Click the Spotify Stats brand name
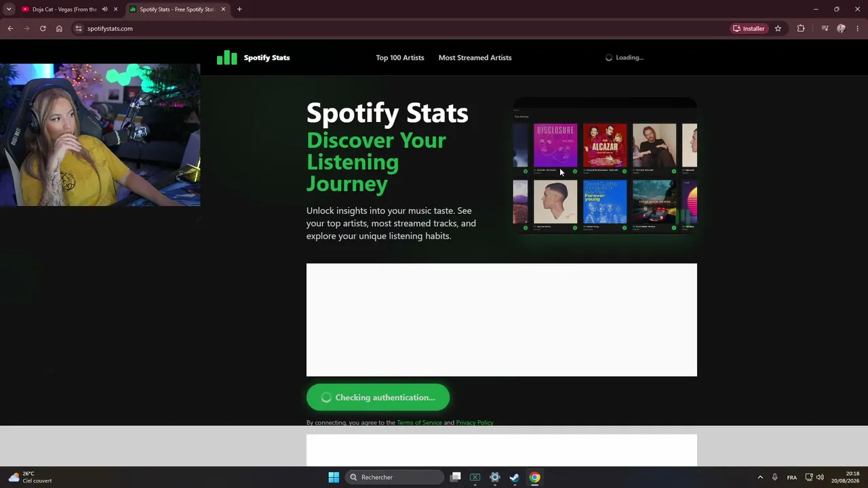868x488 pixels. tap(267, 58)
